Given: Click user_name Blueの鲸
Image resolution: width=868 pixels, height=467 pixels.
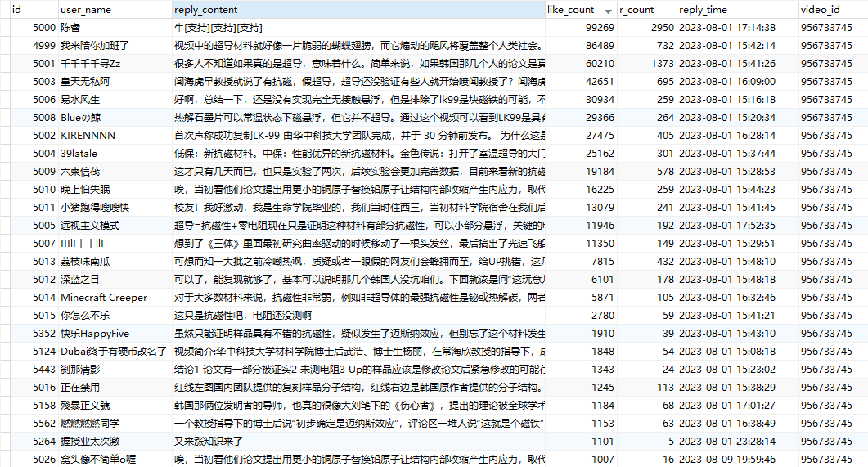Looking at the screenshot, I should pos(81,117).
